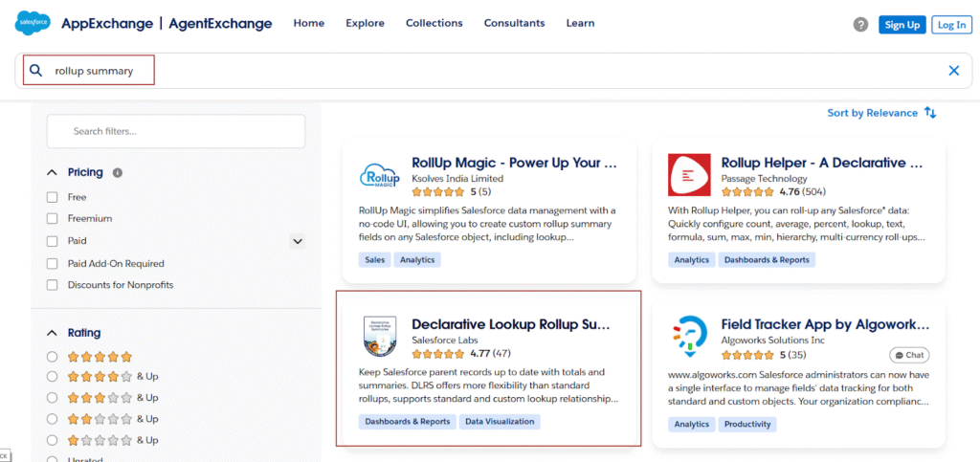Image resolution: width=980 pixels, height=462 pixels.
Task: Click the 5 (35) rating text
Action: pos(794,355)
